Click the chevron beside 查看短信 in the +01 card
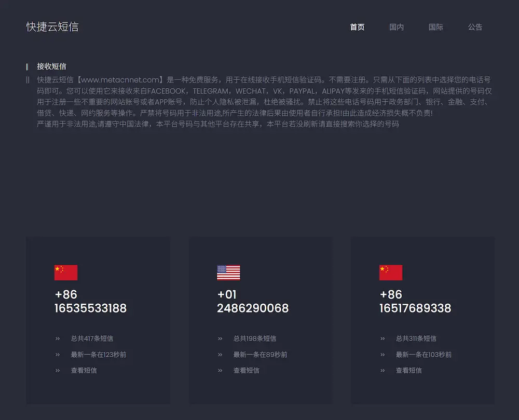 pyautogui.click(x=220, y=371)
